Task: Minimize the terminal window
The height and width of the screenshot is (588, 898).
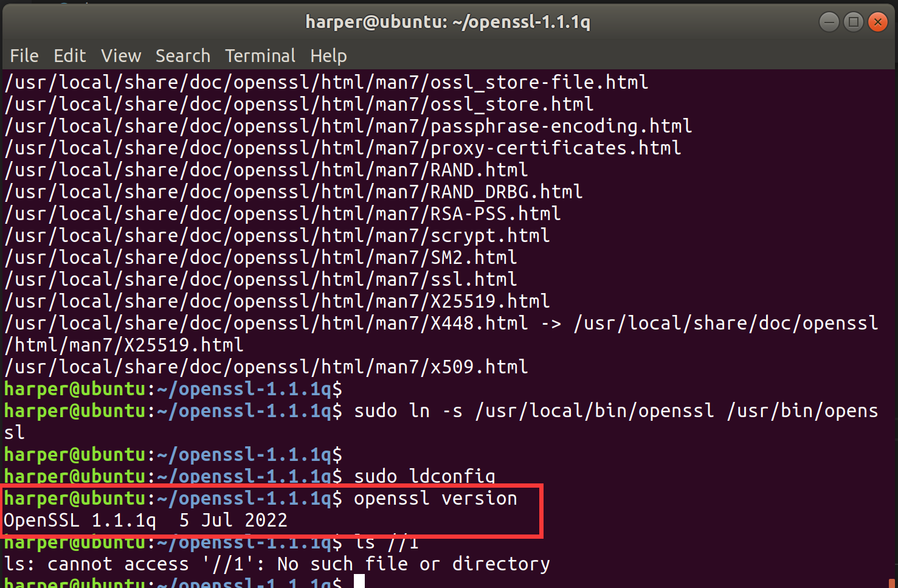Action: point(829,22)
